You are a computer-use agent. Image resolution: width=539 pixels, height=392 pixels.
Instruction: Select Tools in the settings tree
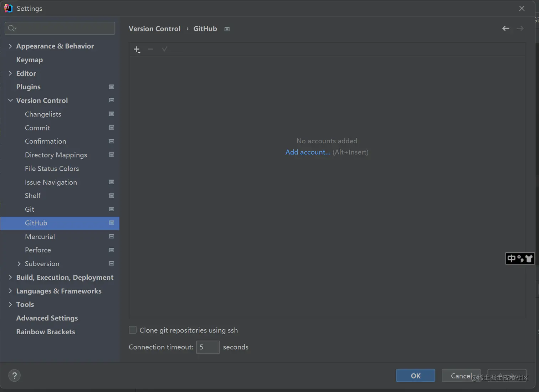click(25, 304)
